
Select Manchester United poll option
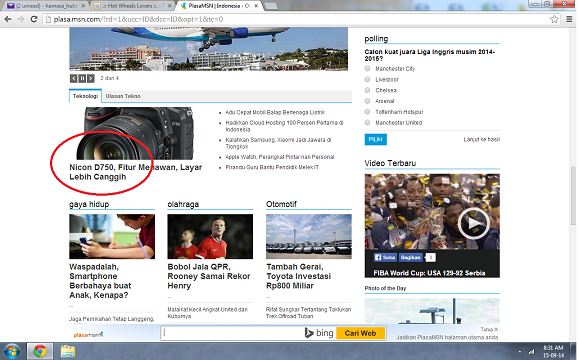pyautogui.click(x=367, y=122)
